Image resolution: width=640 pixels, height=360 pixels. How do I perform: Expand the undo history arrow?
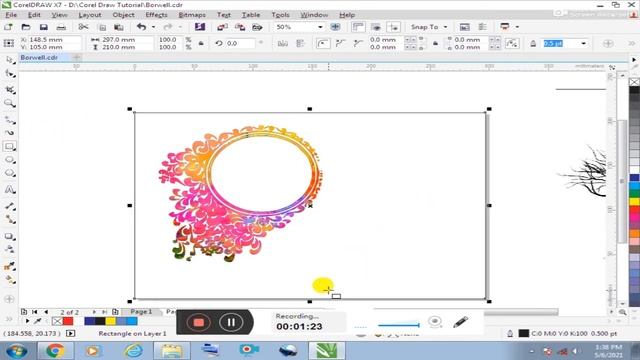pyautogui.click(x=153, y=27)
